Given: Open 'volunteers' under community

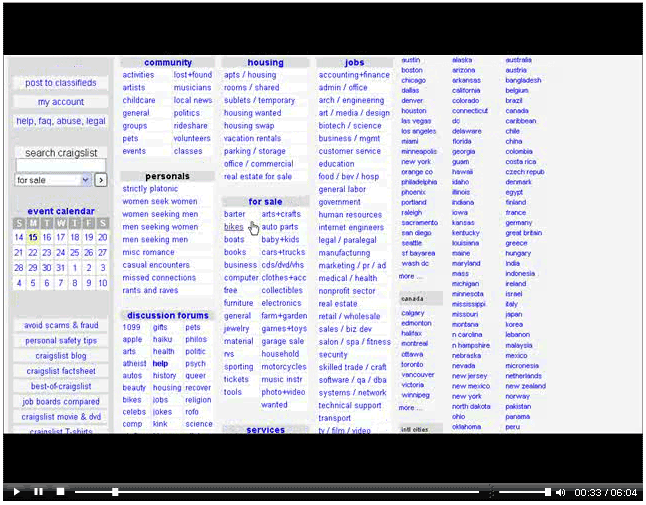Looking at the screenshot, I should (x=192, y=138).
